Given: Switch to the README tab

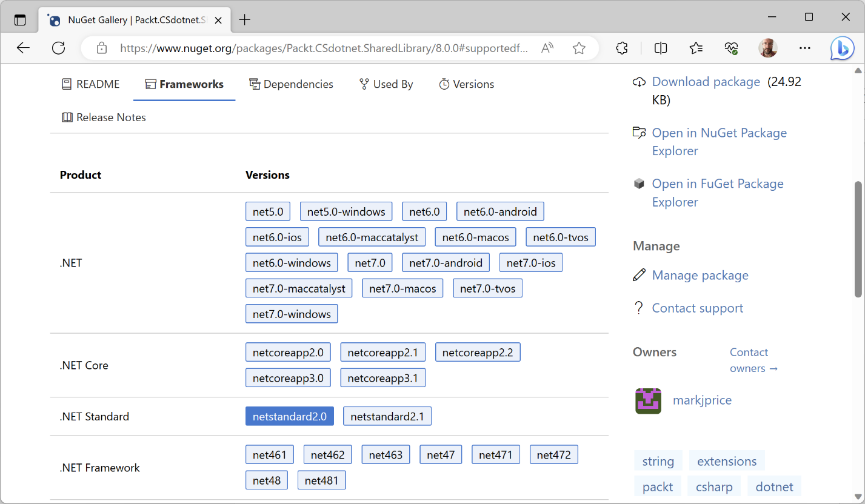Looking at the screenshot, I should point(91,84).
